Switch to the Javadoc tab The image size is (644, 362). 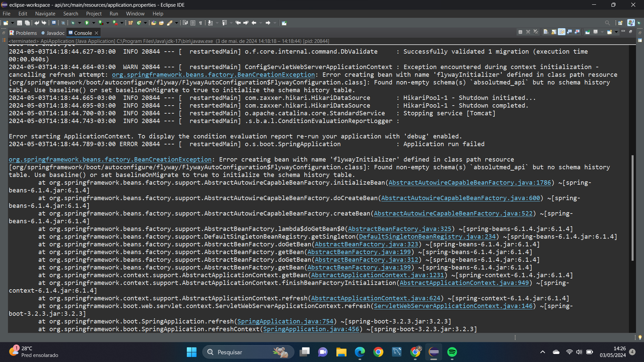point(53,33)
